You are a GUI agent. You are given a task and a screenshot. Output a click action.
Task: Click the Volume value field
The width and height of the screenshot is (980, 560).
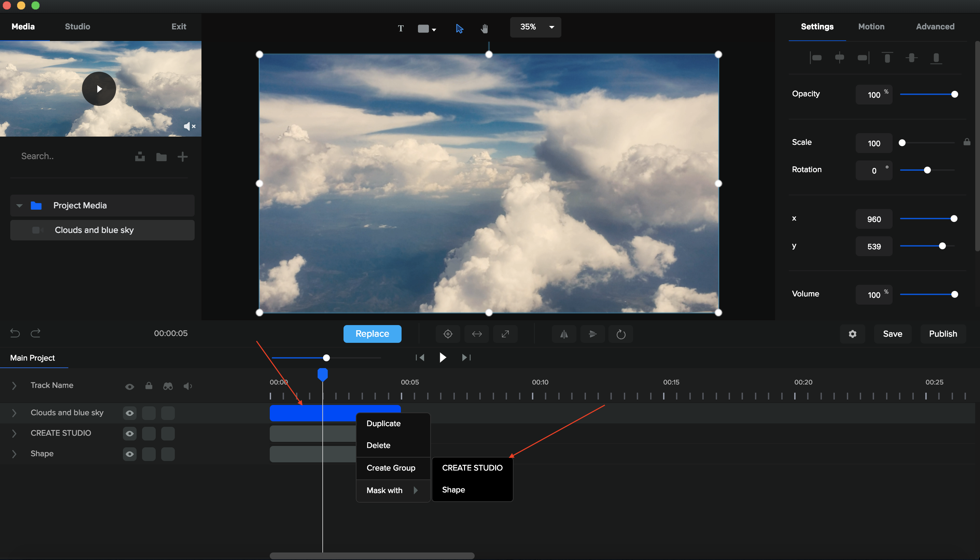(873, 295)
